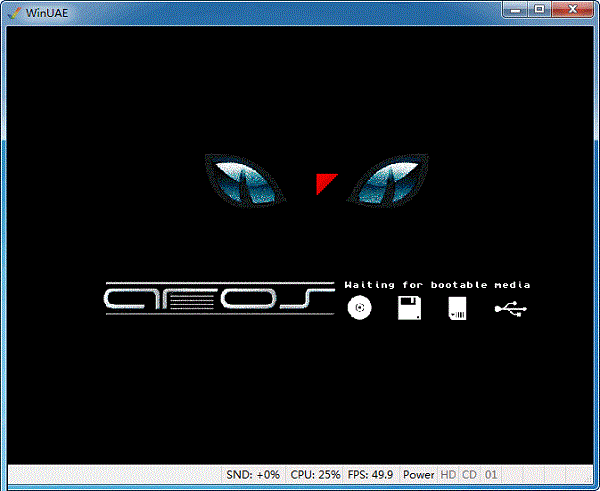Click the CD disc boot media icon
Image resolution: width=600 pixels, height=491 pixels.
point(359,309)
